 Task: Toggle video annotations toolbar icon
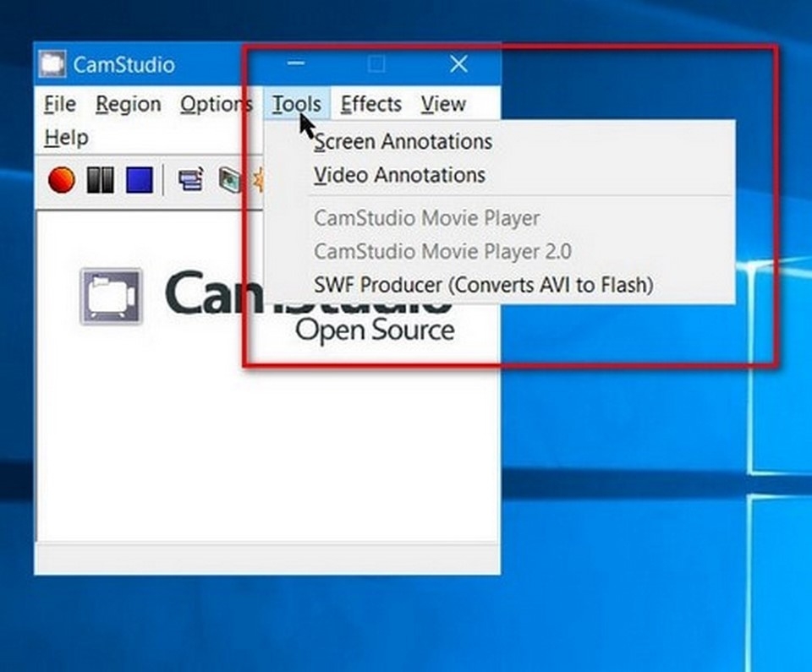(229, 180)
